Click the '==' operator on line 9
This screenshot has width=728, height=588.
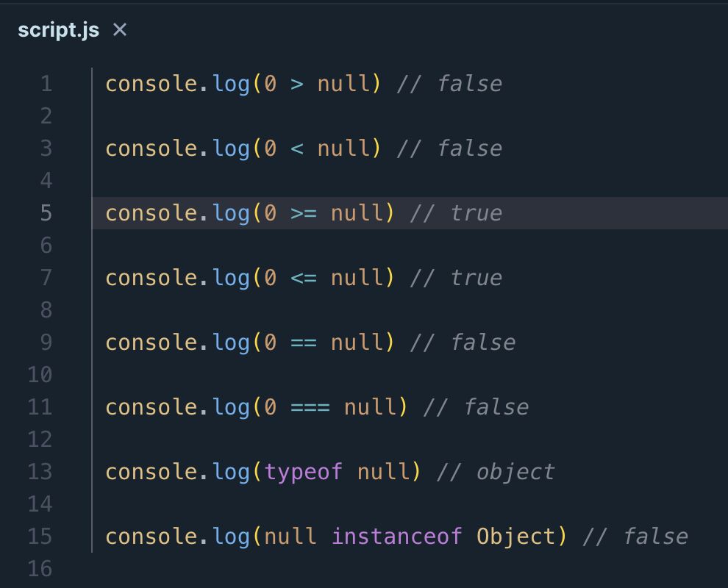(304, 343)
